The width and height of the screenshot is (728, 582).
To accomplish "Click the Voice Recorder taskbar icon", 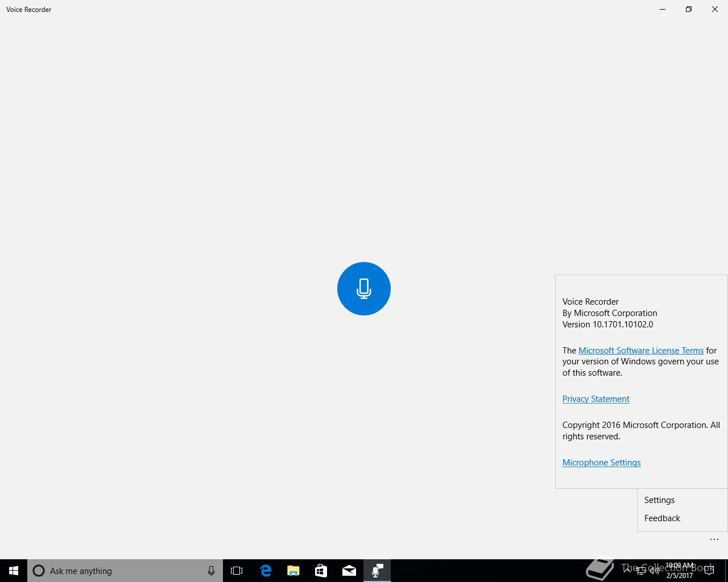I will (377, 571).
